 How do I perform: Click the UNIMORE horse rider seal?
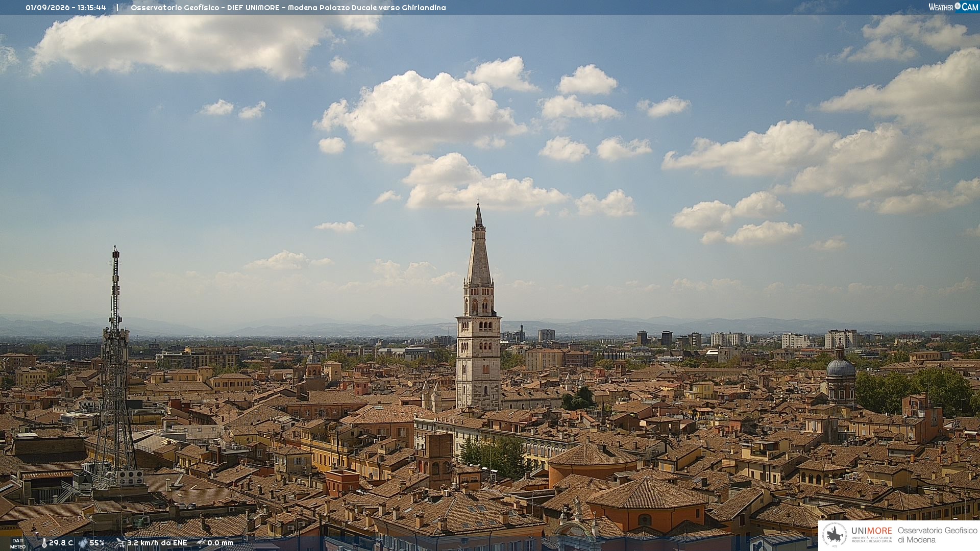tap(835, 535)
